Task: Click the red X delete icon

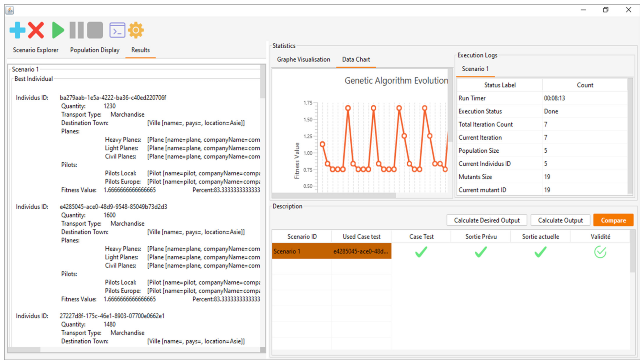Action: [x=36, y=30]
